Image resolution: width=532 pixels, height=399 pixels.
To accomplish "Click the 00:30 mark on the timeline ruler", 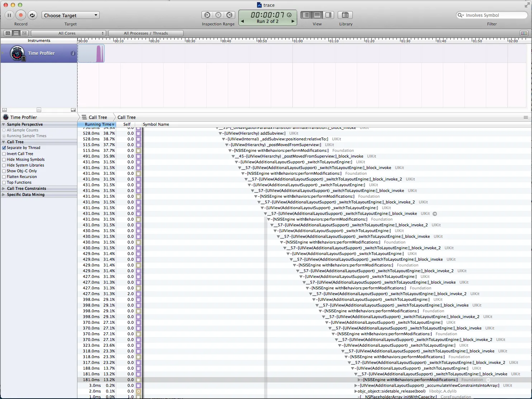I will (190, 41).
